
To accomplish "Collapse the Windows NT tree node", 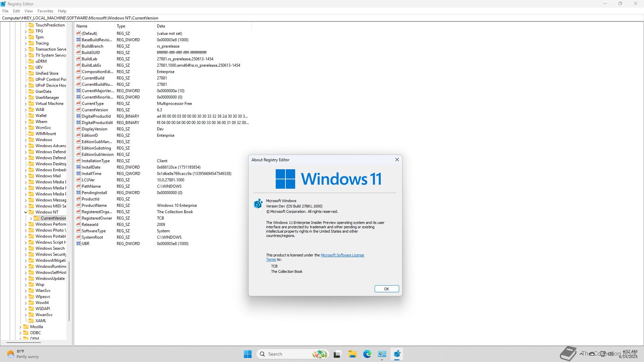I will 25,212.
